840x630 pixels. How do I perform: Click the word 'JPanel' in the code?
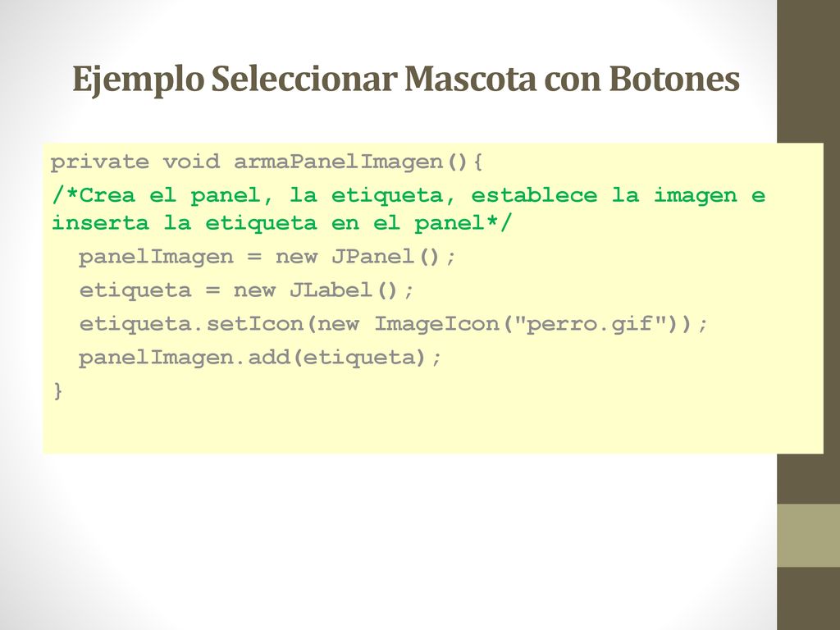[x=373, y=257]
